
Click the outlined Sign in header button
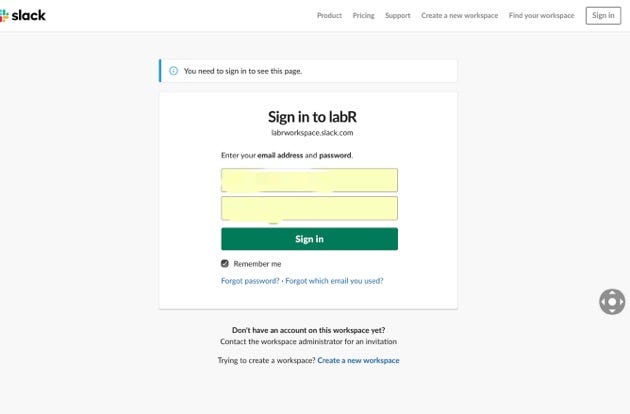pyautogui.click(x=603, y=16)
